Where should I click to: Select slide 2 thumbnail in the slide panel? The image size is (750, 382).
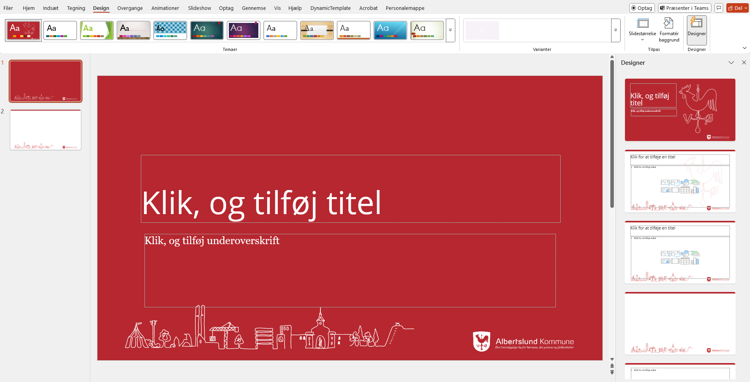click(x=46, y=130)
